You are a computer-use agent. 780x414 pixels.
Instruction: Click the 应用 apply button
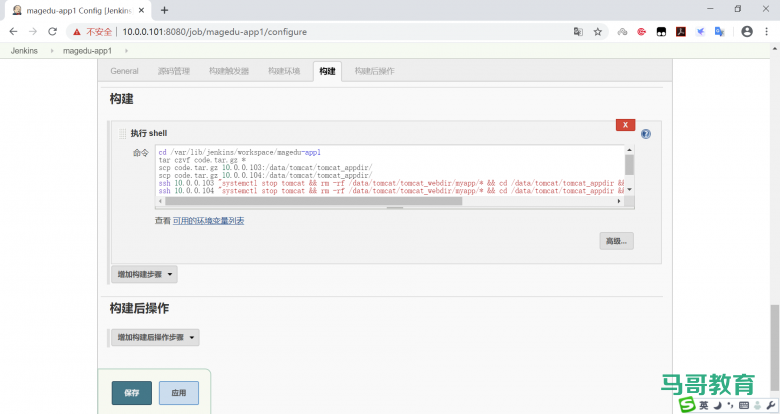(179, 393)
